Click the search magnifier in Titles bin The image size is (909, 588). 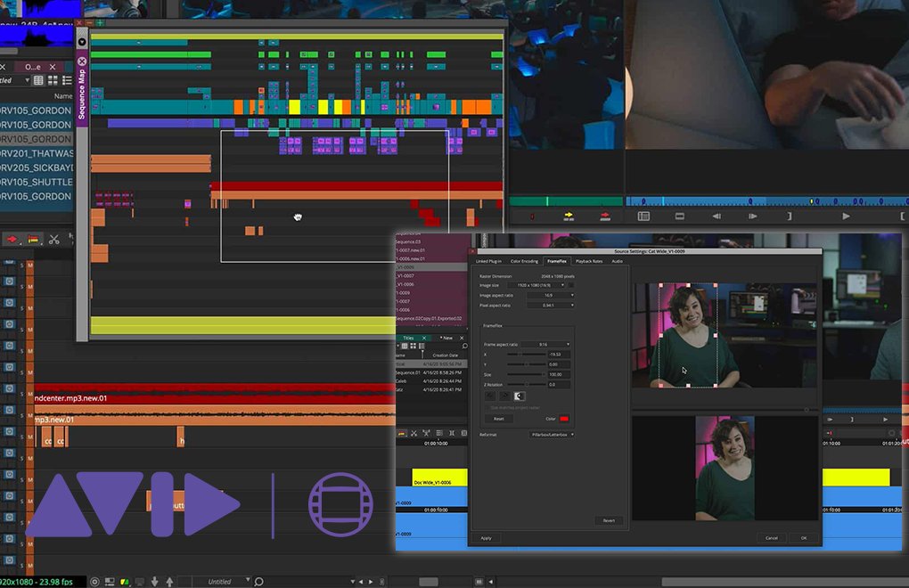pyautogui.click(x=463, y=346)
